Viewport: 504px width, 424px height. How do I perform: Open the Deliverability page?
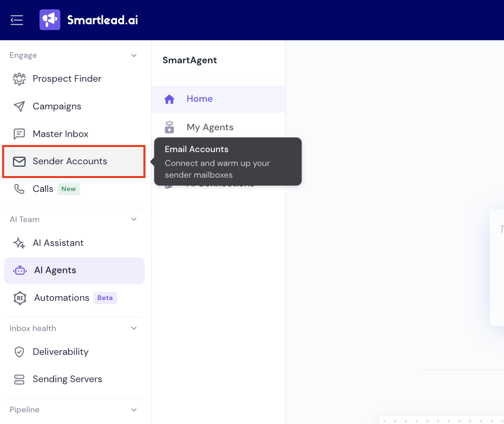click(x=74, y=352)
